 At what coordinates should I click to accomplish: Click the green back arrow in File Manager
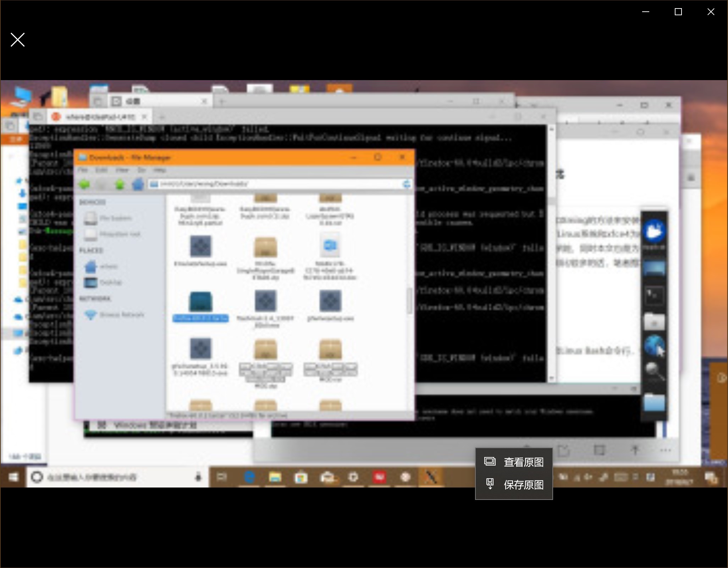pos(84,184)
